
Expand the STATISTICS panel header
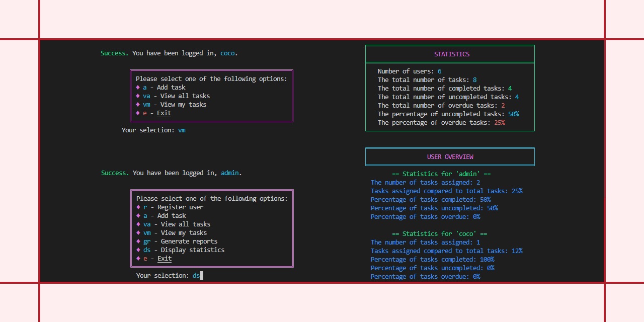[x=451, y=54]
